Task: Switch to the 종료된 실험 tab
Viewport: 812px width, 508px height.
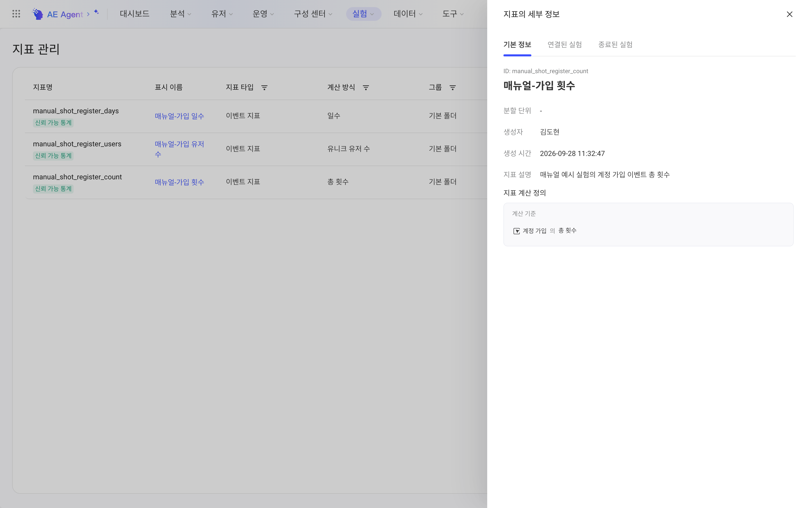Action: [615, 44]
